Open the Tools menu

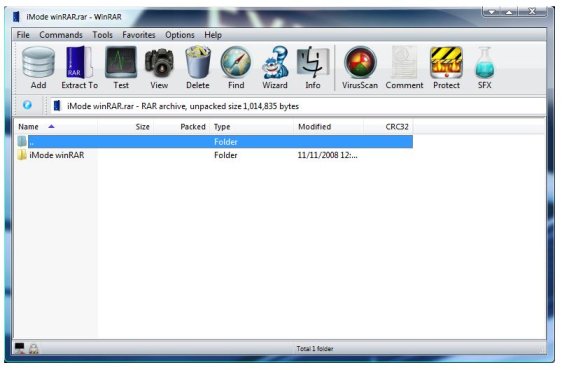coord(103,35)
